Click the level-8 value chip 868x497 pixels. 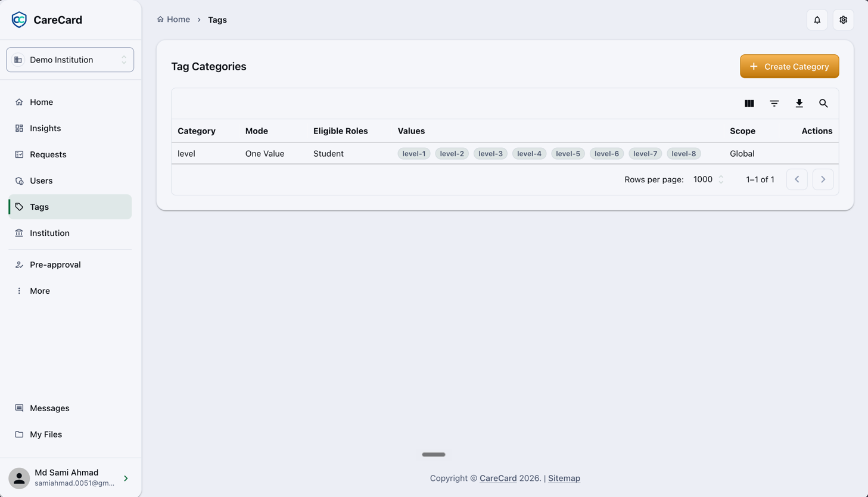click(x=684, y=154)
